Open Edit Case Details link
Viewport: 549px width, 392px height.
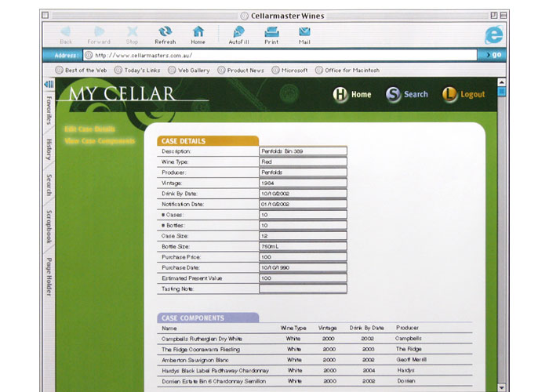(x=89, y=129)
